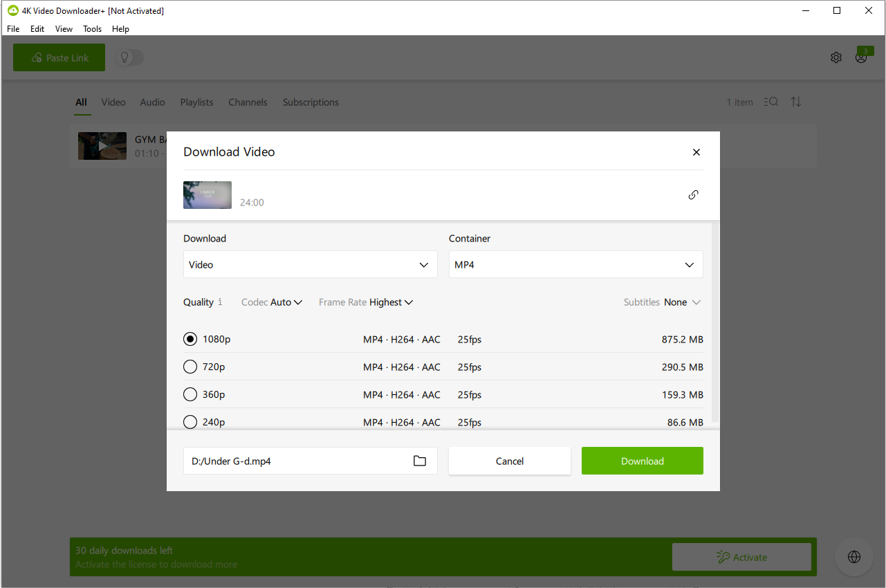Open the Help menu
This screenshot has height=588, width=886.
[x=120, y=29]
